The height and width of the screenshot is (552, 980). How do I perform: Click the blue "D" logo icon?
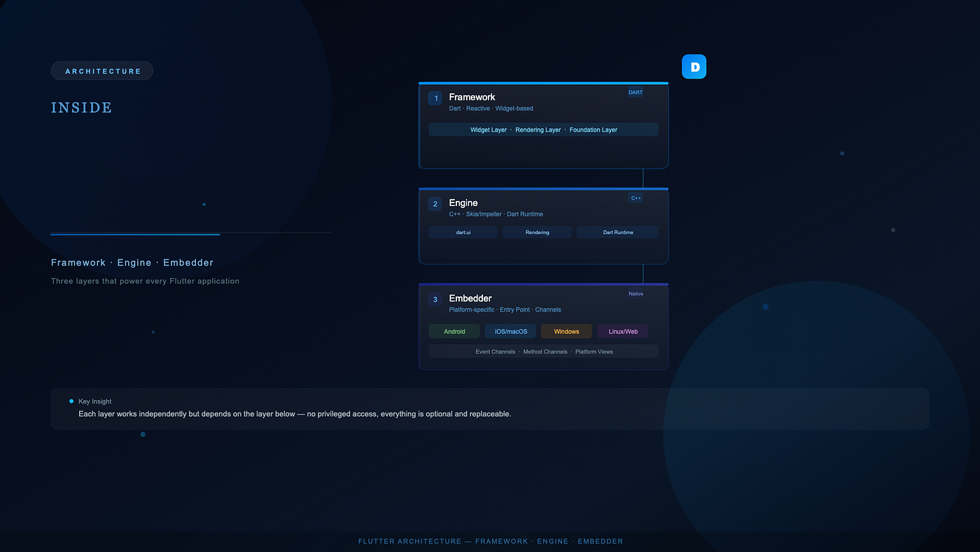click(694, 67)
